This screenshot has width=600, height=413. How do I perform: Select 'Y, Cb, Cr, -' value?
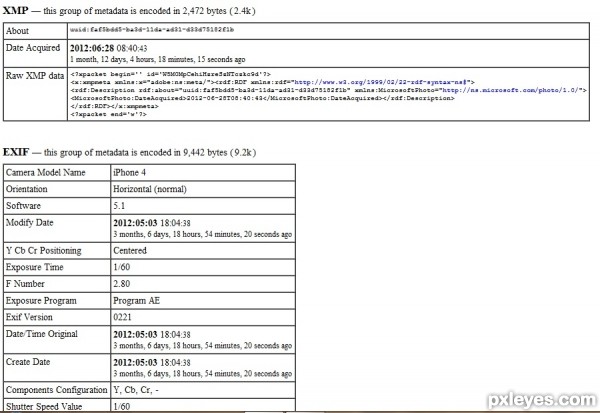click(x=136, y=390)
